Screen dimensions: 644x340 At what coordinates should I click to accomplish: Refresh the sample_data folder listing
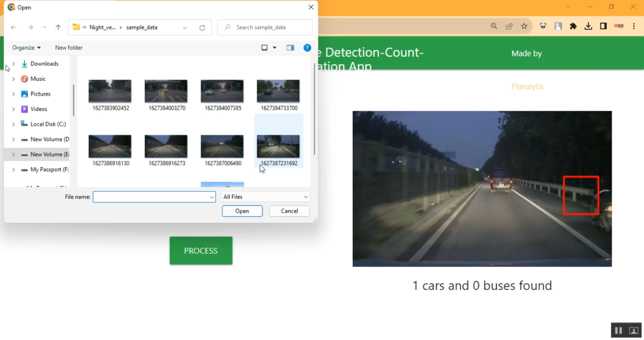click(202, 28)
